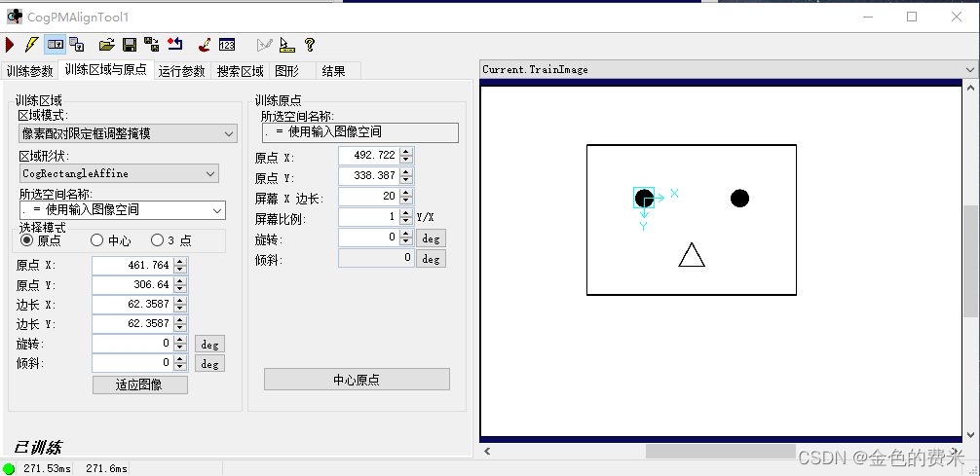Screen dimensions: 980x476
Task: Click the green status light indicator
Action: coord(9,468)
